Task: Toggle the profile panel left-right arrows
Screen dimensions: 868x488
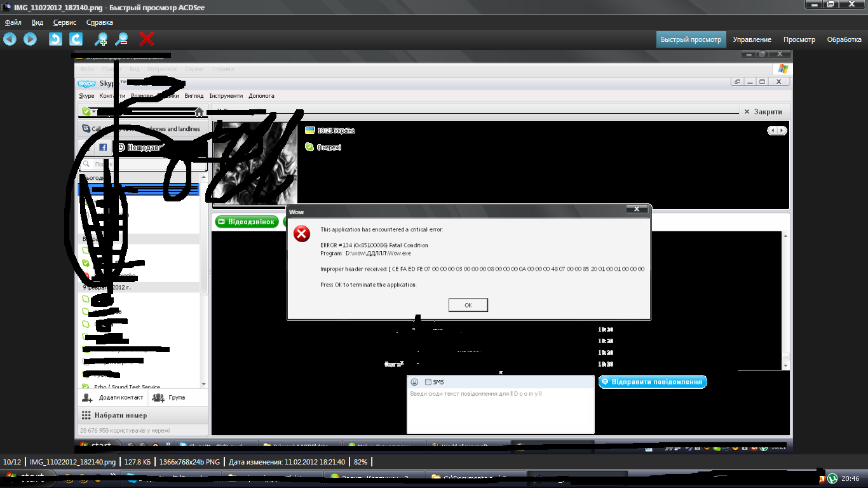Action: click(x=777, y=130)
